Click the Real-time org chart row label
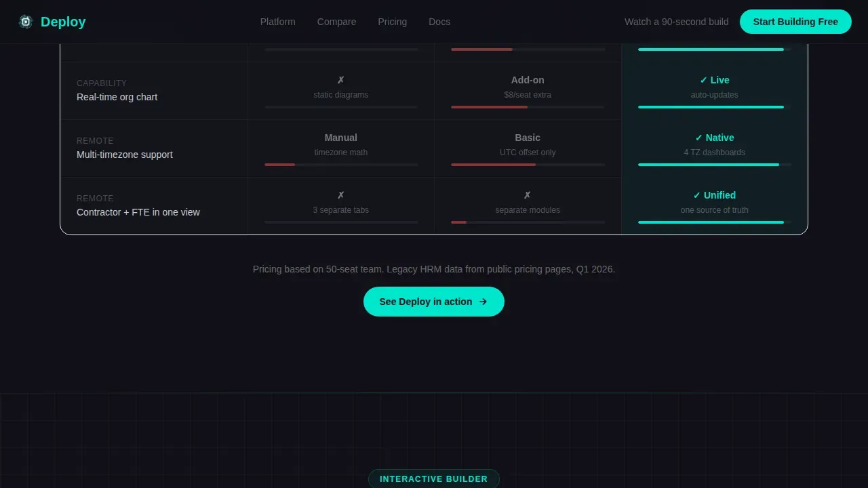Screen dimensions: 868x488 coord(117,97)
